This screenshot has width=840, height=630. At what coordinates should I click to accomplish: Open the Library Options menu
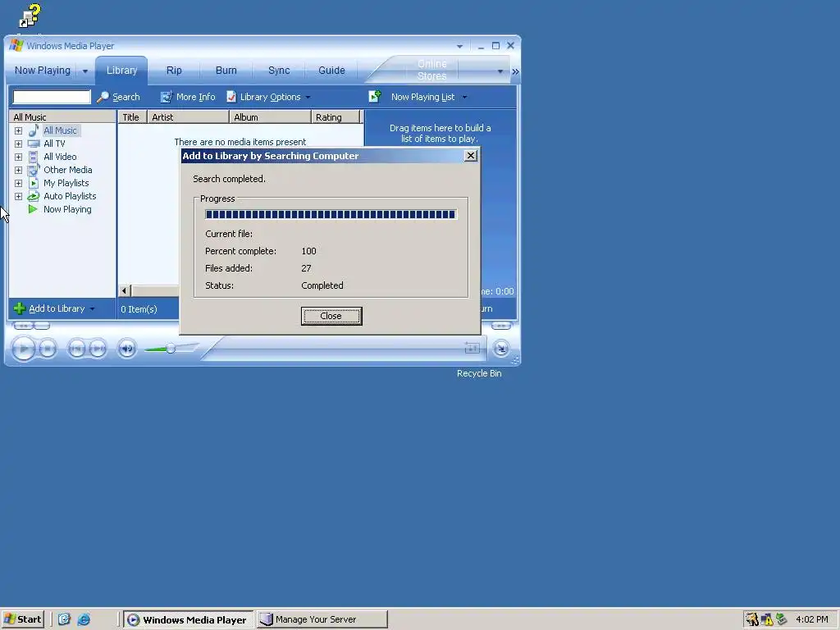tap(268, 97)
